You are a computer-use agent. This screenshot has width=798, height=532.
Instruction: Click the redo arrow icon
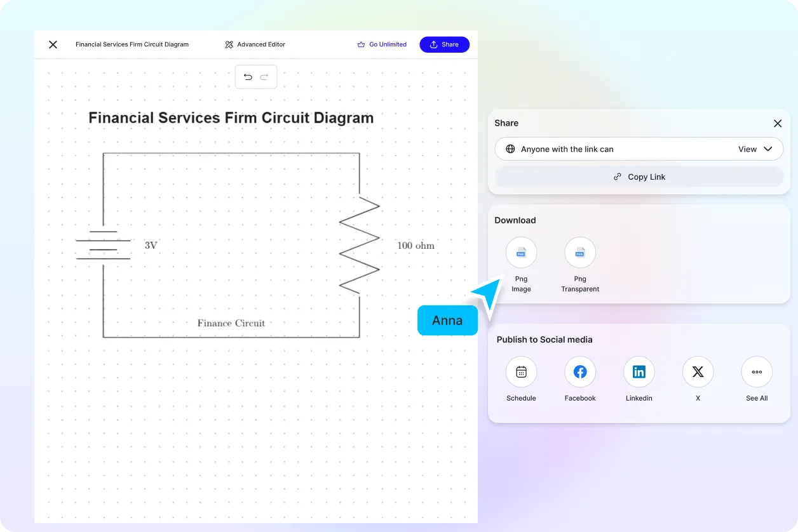264,77
